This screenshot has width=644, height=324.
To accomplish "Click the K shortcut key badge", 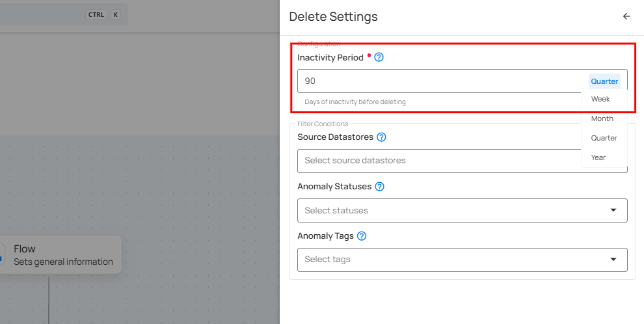I will tap(116, 15).
